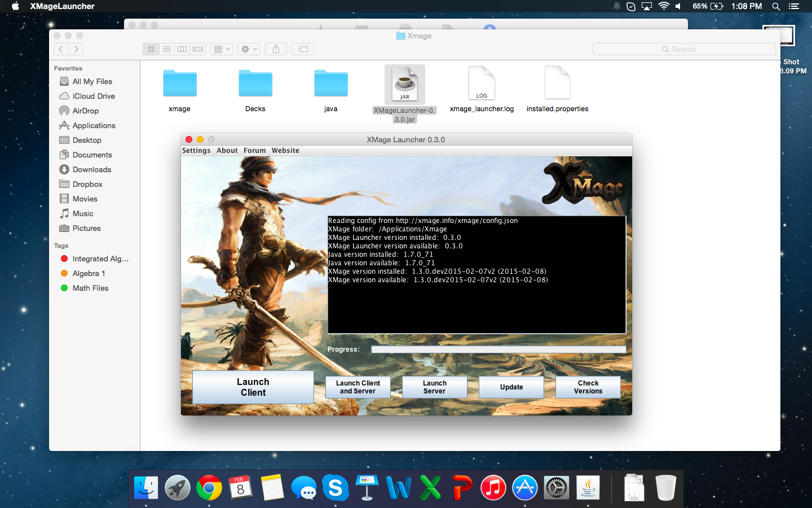Image resolution: width=812 pixels, height=508 pixels.
Task: Open Messages from the Dock
Action: pyautogui.click(x=304, y=488)
